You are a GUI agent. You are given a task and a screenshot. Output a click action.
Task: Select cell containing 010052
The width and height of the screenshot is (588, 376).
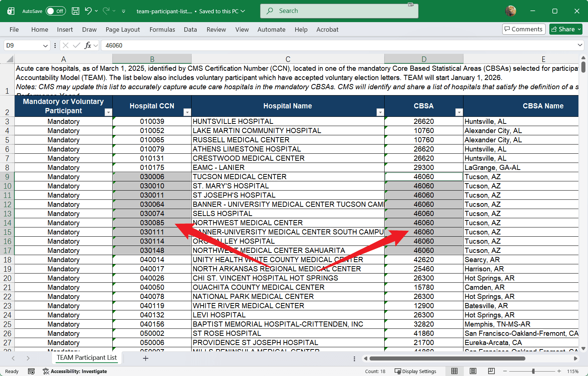(x=152, y=131)
